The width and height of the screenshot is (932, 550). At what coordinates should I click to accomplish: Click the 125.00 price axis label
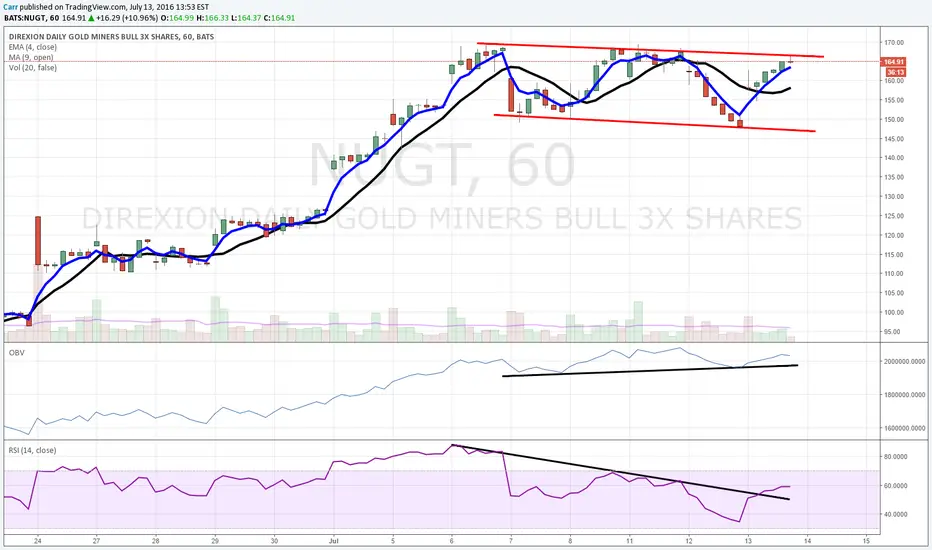click(x=894, y=216)
